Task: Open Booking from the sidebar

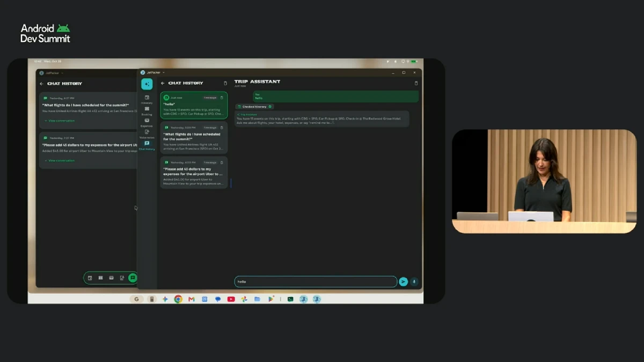Action: 147,110
